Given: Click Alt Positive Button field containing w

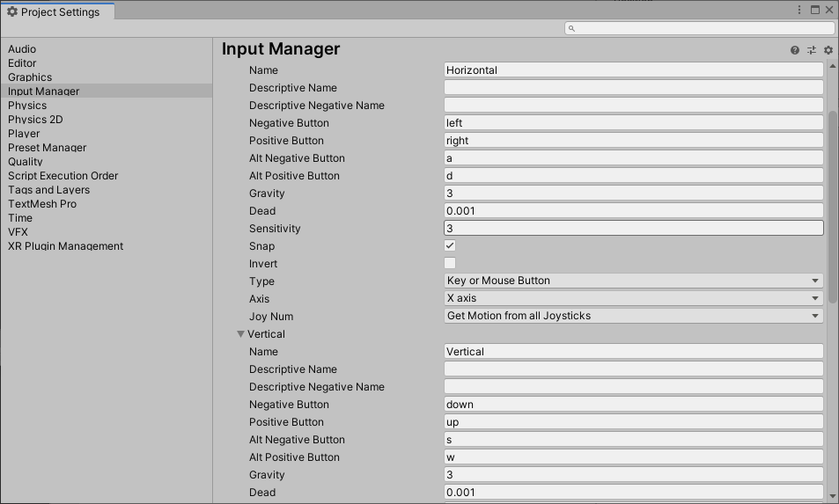Looking at the screenshot, I should pos(634,457).
